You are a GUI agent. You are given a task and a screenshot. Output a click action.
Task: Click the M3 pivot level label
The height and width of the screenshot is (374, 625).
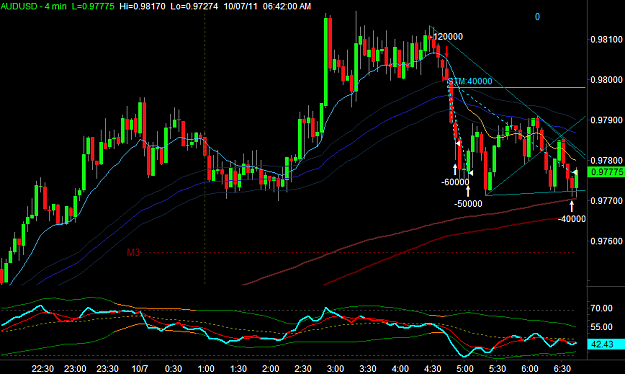pyautogui.click(x=133, y=252)
